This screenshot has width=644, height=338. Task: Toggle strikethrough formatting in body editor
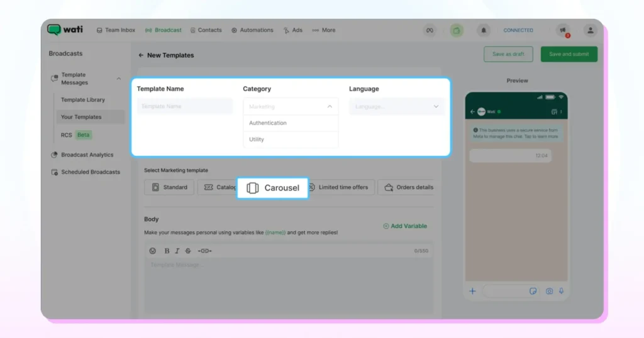[x=187, y=251]
